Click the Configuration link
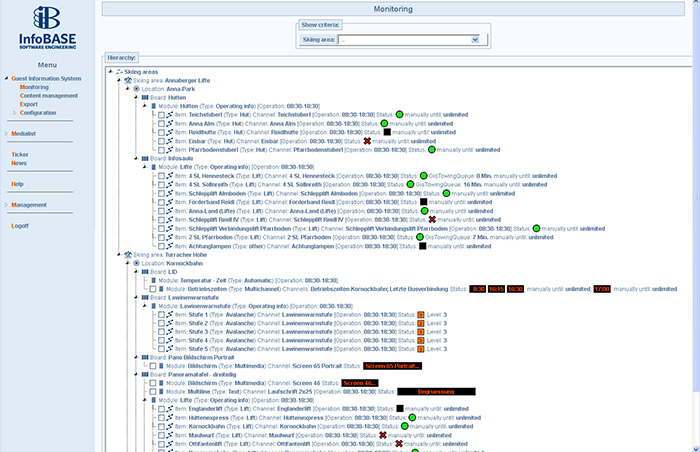The width and height of the screenshot is (700, 452). tap(38, 113)
